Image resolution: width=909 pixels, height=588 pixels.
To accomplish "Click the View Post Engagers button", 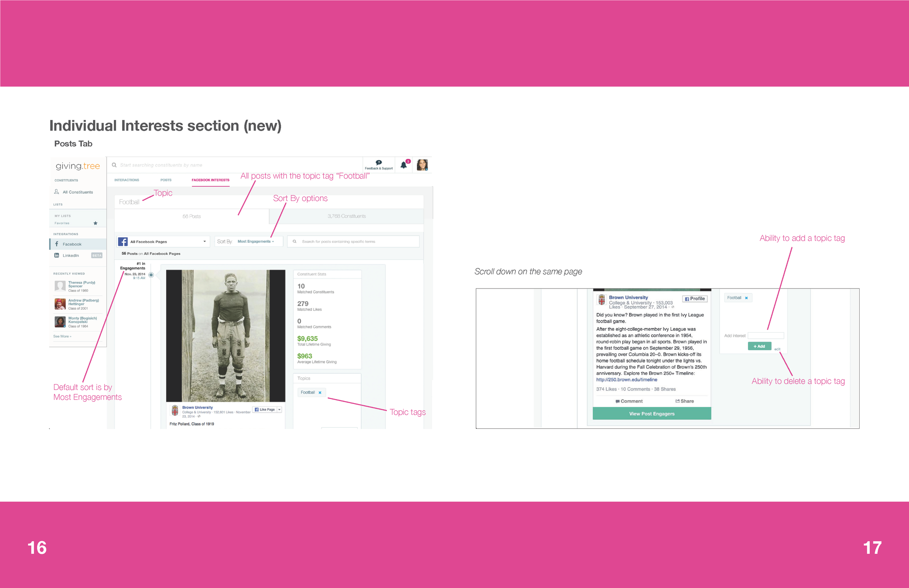I will pyautogui.click(x=651, y=414).
